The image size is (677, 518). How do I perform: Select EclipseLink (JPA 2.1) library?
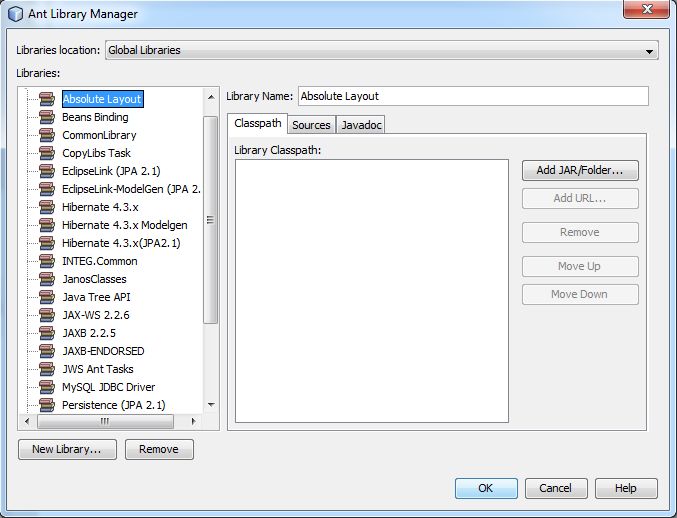click(x=111, y=171)
